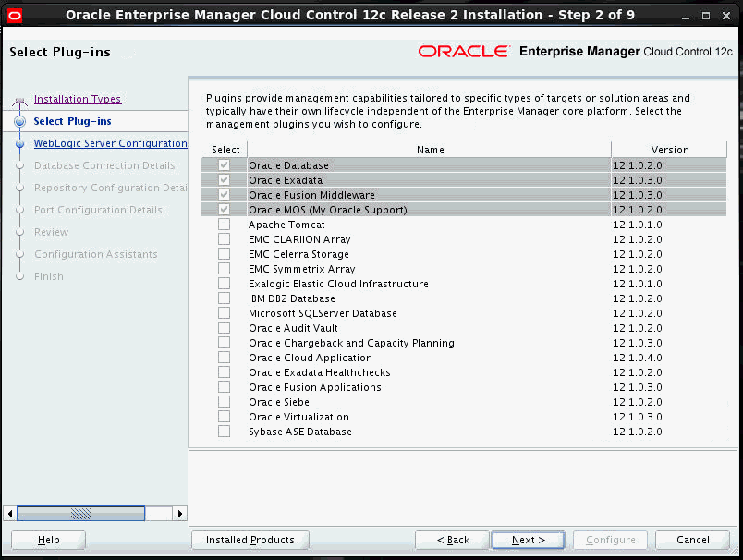Enable the EMC CLARiiON Array checkbox
The width and height of the screenshot is (743, 560).
click(x=225, y=238)
